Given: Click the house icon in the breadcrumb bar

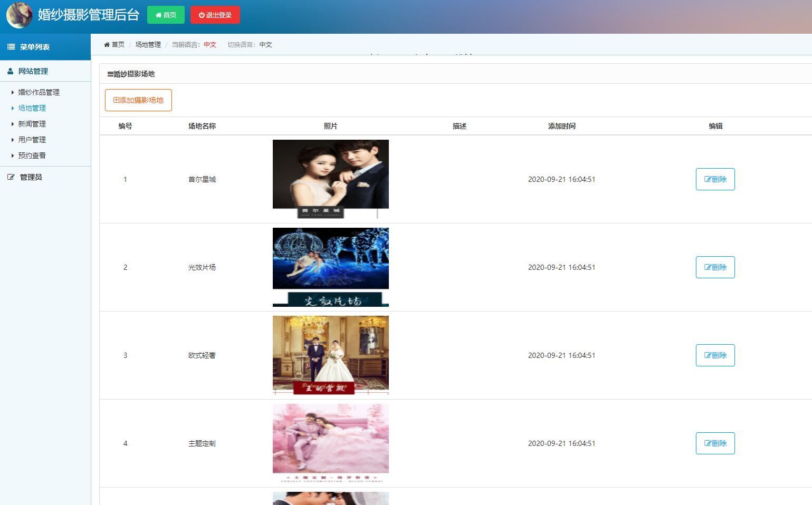Looking at the screenshot, I should pos(106,44).
